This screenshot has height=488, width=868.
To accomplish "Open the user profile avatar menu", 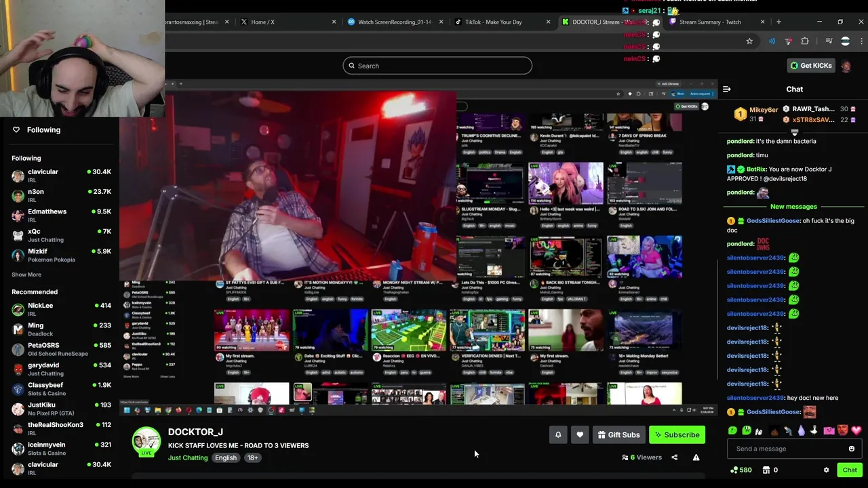I will point(846,66).
